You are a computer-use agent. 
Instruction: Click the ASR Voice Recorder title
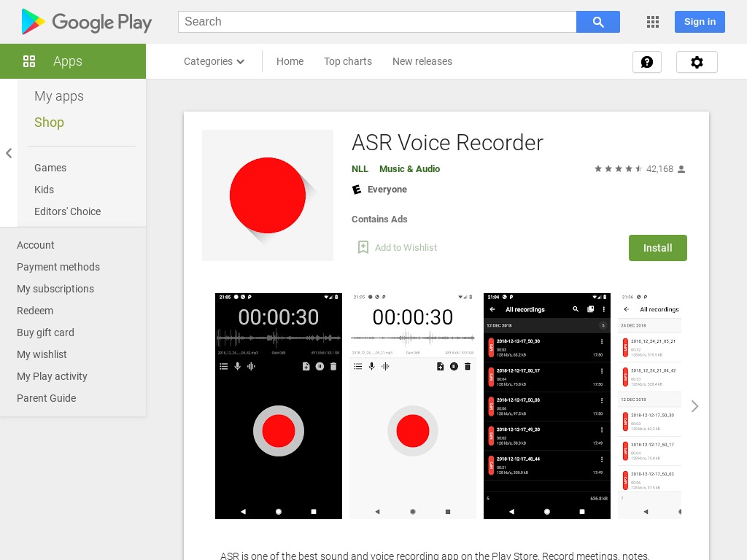(x=447, y=142)
